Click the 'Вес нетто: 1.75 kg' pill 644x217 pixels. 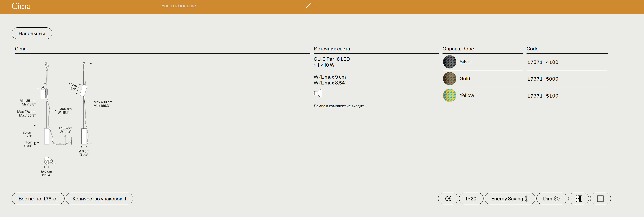coord(38,198)
